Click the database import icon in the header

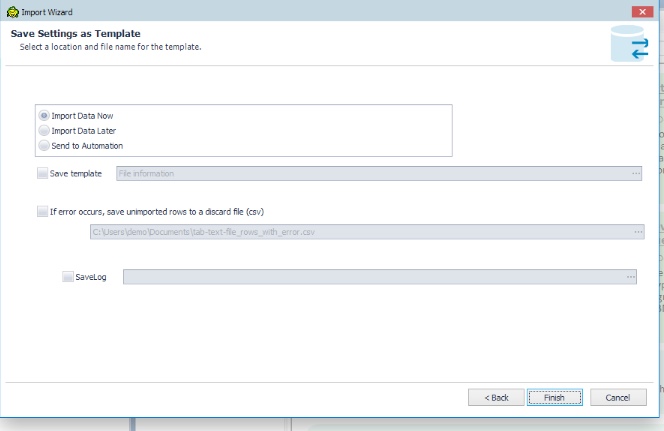pos(629,45)
